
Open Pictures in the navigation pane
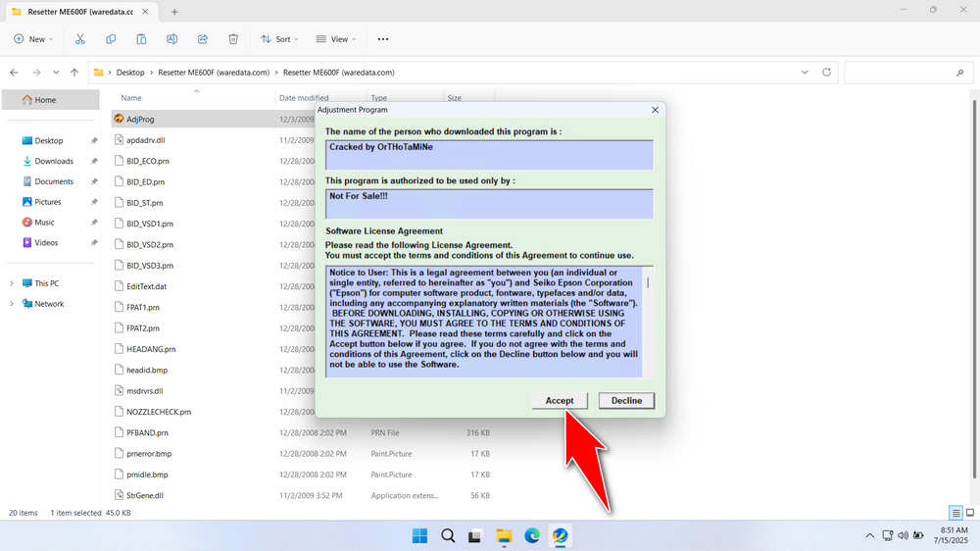[x=47, y=202]
